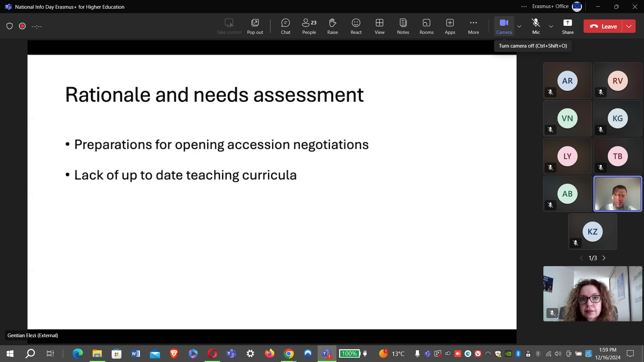Open Chrome from the taskbar
Image resolution: width=644 pixels, height=362 pixels.
coord(289,354)
